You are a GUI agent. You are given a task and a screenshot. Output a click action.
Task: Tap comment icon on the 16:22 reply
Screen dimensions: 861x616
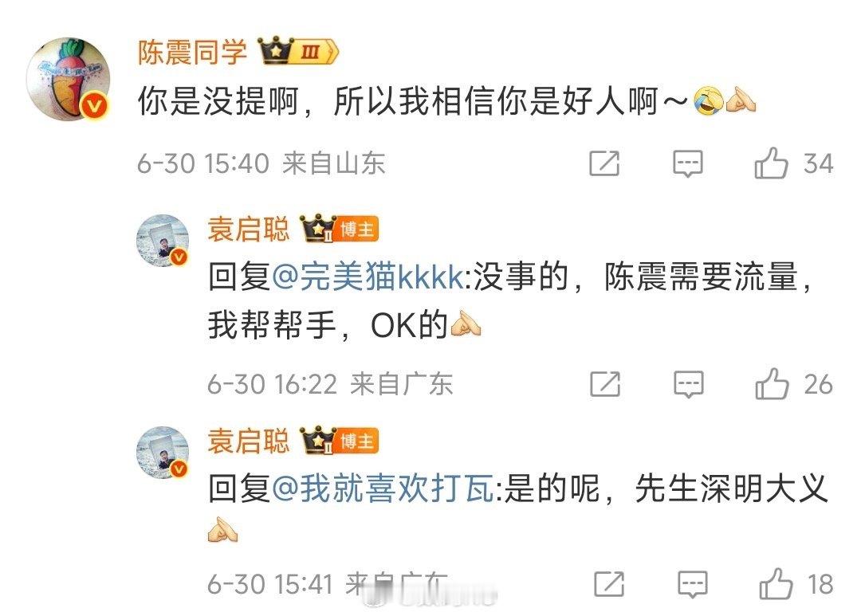point(689,383)
